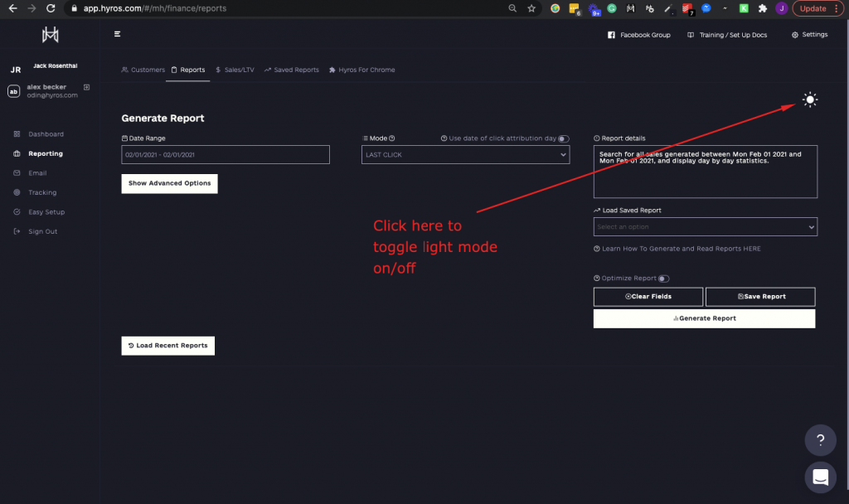Open the Facebook Group link

[x=639, y=35]
